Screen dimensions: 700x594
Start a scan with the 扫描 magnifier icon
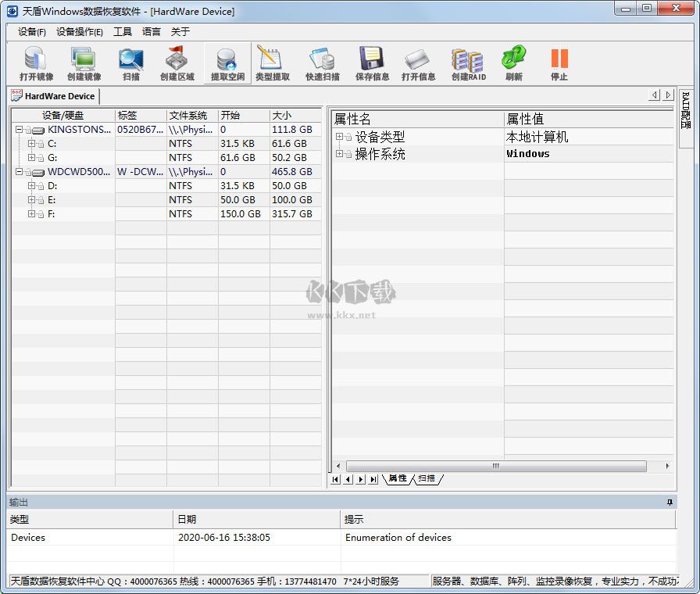[x=130, y=61]
